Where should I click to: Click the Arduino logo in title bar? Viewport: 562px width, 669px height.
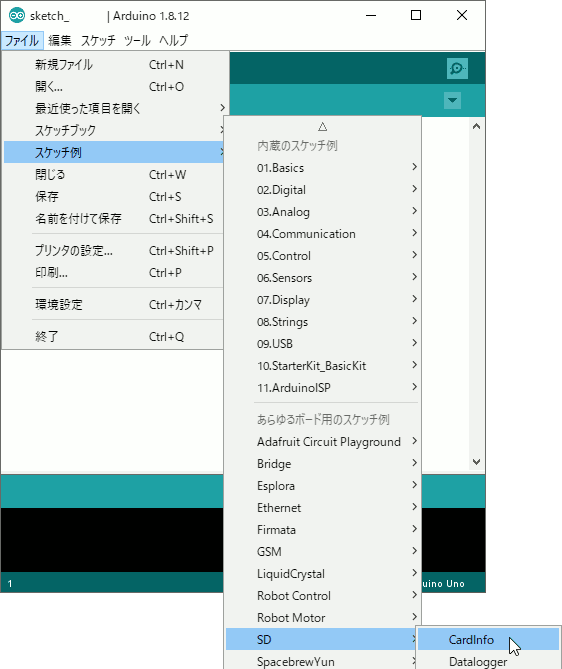(x=17, y=16)
